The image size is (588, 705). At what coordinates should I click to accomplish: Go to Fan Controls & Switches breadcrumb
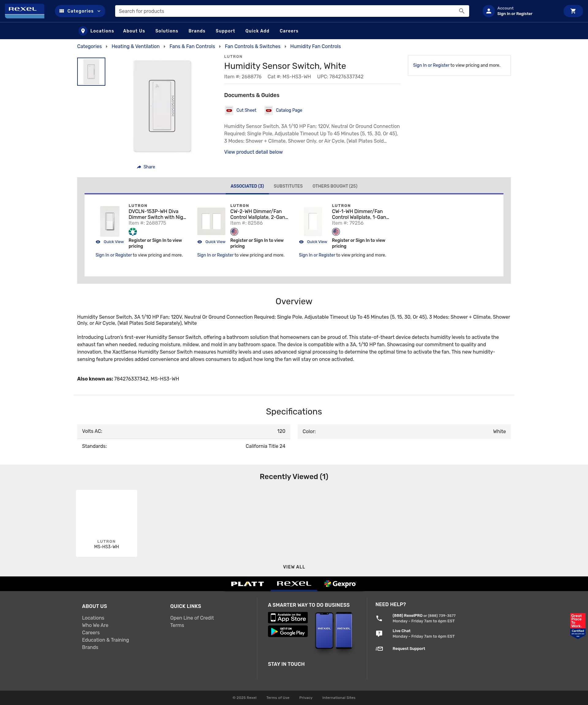click(x=253, y=46)
